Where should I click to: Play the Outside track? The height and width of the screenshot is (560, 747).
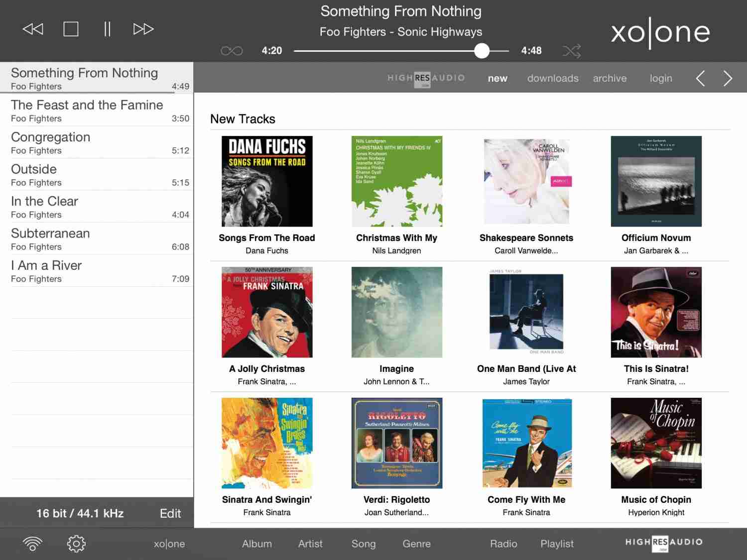pos(97,174)
